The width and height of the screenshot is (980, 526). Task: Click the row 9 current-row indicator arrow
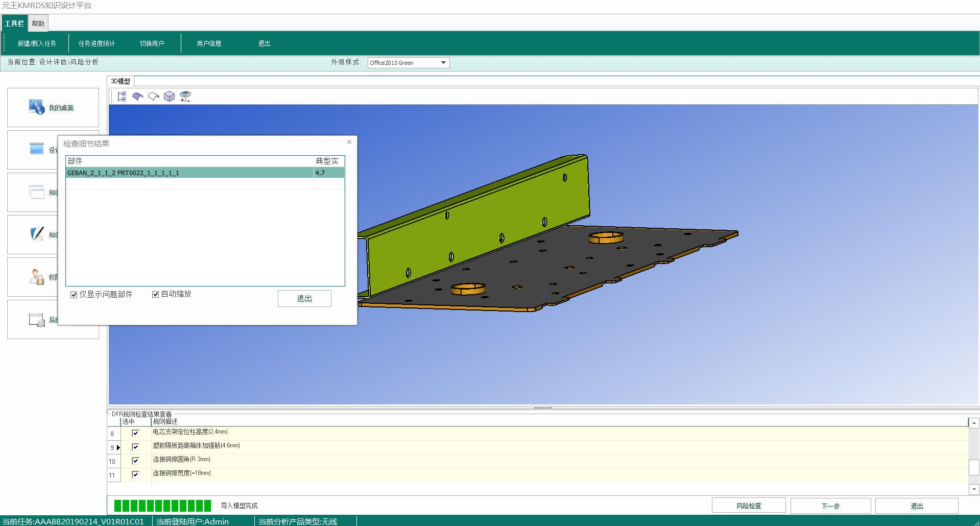click(x=118, y=447)
